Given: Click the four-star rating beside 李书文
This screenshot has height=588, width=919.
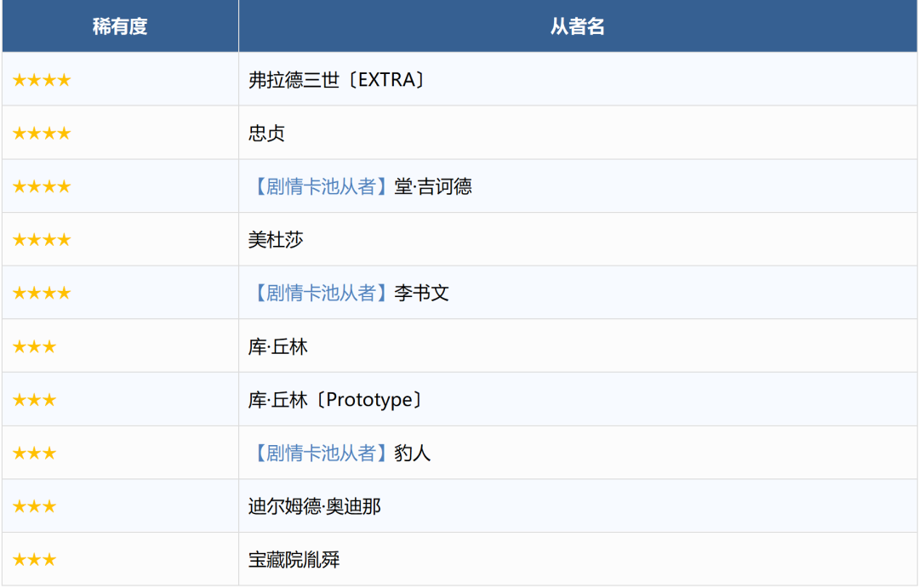Looking at the screenshot, I should point(42,293).
